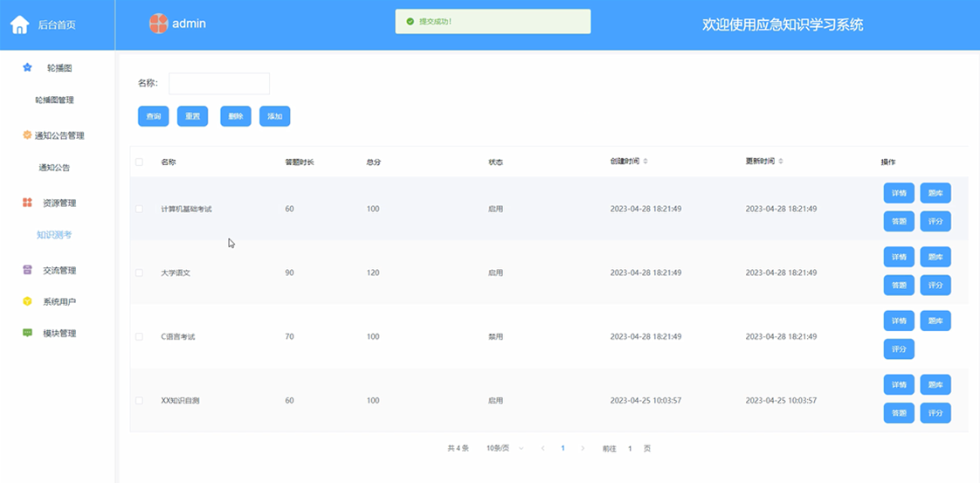The image size is (980, 483).
Task: Go to 后台首页 from the sidebar header
Action: (58, 24)
